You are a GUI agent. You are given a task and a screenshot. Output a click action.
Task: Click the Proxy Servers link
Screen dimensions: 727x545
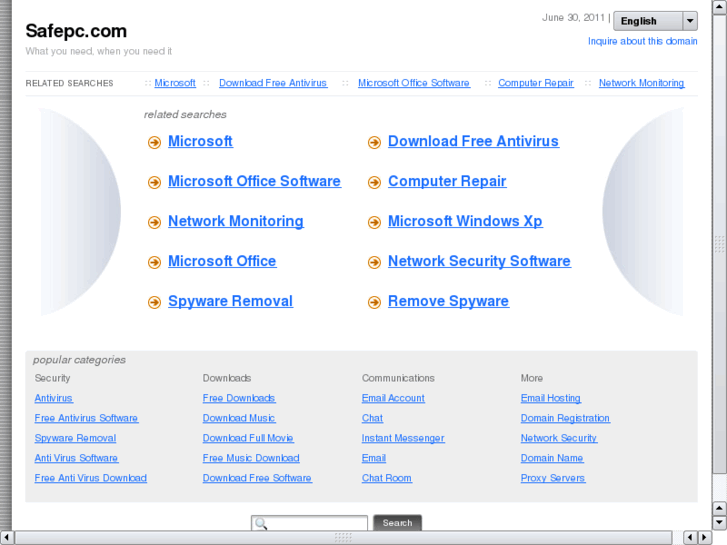click(x=553, y=478)
